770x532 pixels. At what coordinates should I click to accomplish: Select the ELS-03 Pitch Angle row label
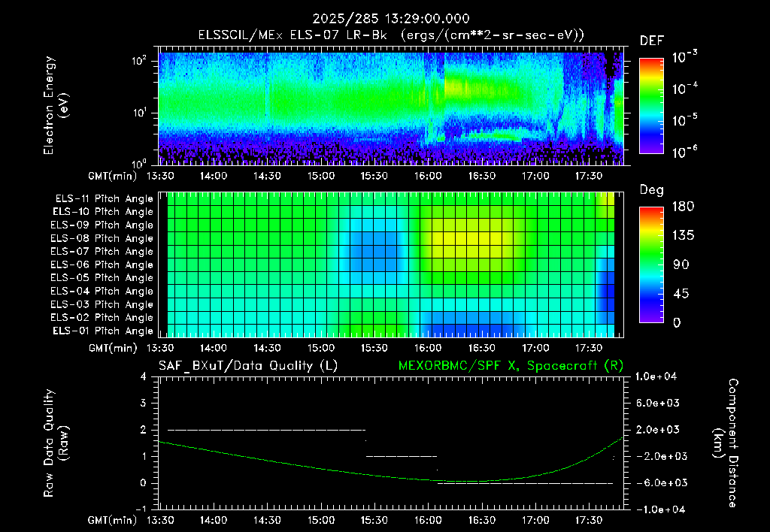102,305
